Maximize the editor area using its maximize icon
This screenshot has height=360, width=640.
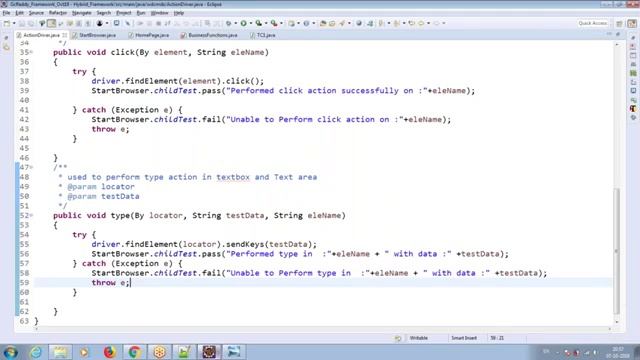pyautogui.click(x=618, y=34)
